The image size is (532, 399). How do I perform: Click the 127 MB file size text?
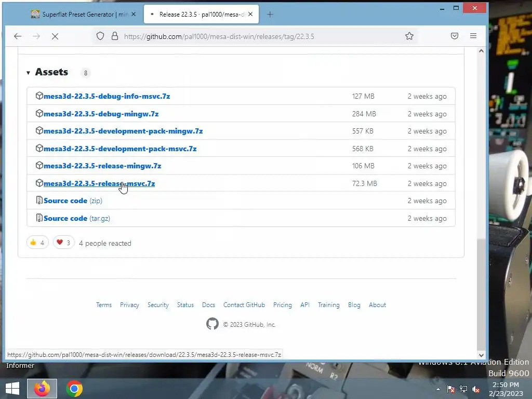(363, 96)
